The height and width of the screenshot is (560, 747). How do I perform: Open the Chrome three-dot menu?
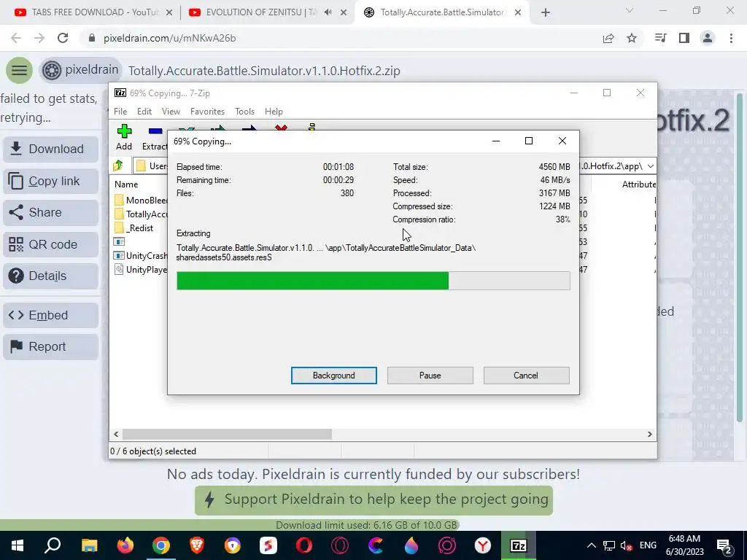pyautogui.click(x=731, y=38)
